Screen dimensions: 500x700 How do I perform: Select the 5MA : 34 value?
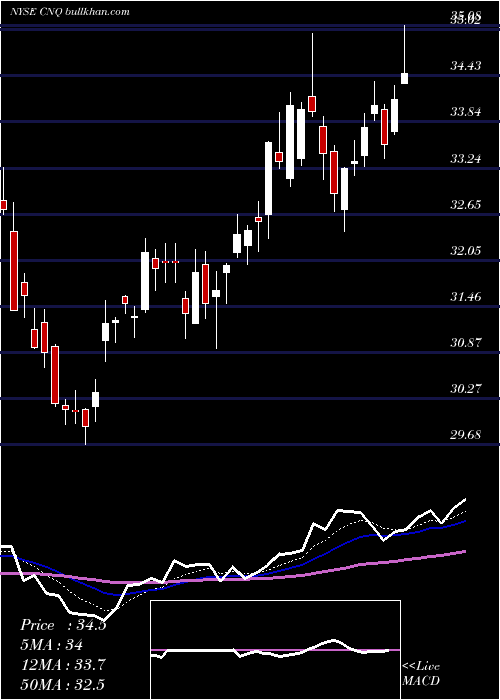pos(52,645)
